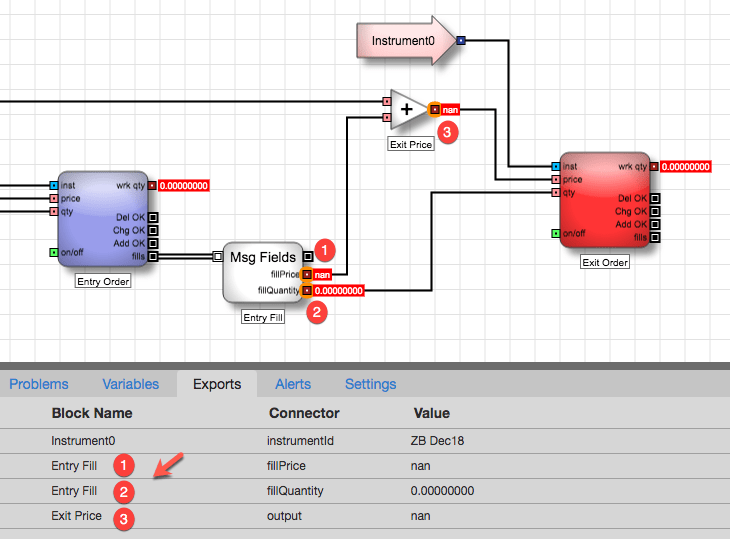730x543 pixels.
Task: Click Entry Order 0.00000000 wrk qty value
Action: pyautogui.click(x=184, y=186)
